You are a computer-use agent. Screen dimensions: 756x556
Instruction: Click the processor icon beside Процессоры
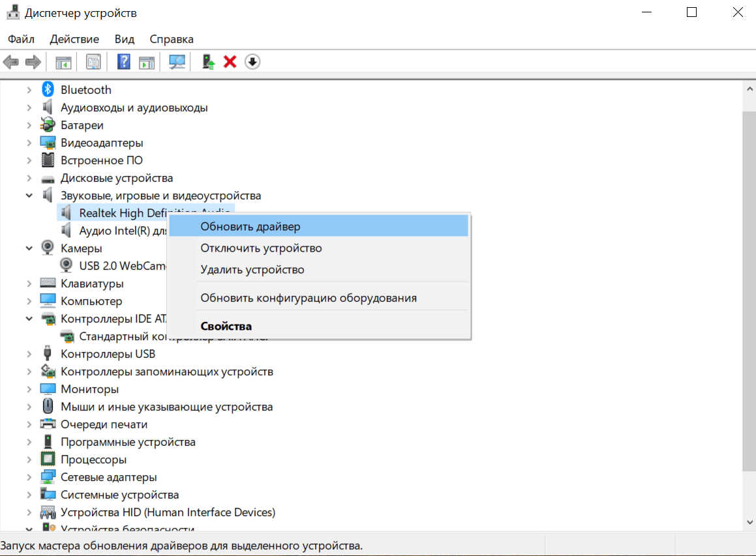point(48,459)
